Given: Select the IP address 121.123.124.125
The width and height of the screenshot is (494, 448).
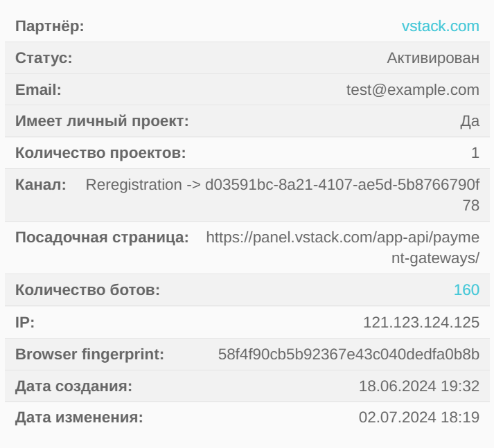Looking at the screenshot, I should pos(421,323).
